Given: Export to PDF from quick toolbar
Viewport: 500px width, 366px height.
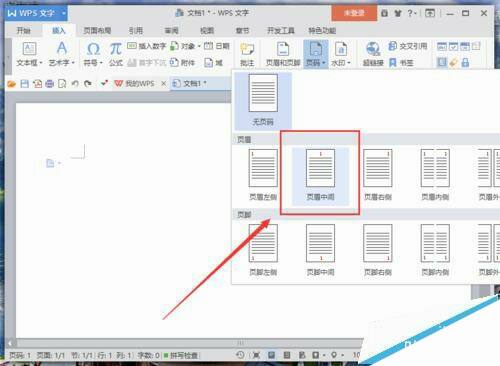Looking at the screenshot, I should pos(37,84).
